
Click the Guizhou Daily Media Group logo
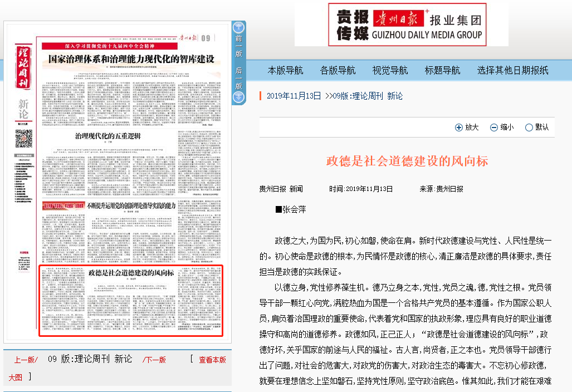click(407, 25)
